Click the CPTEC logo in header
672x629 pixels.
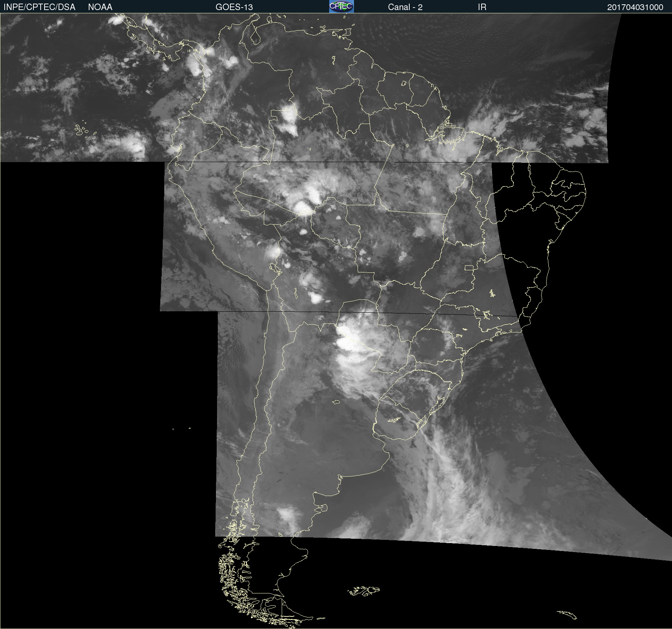[341, 6]
